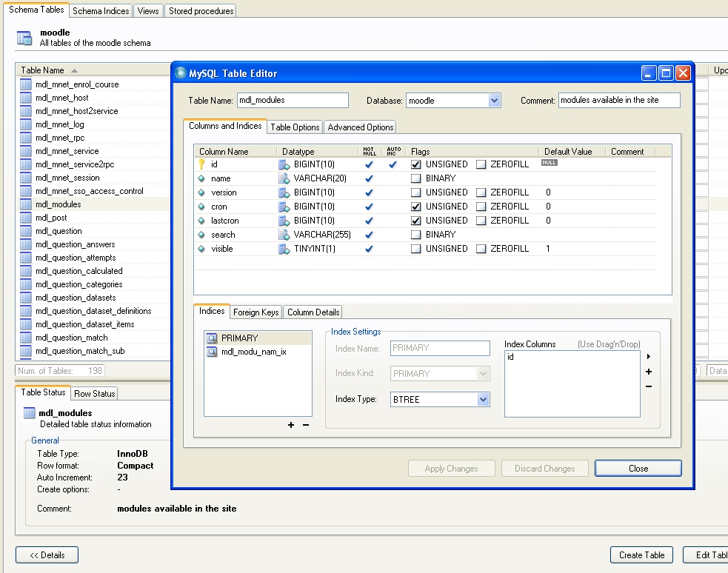Viewport: 728px width, 573px height.
Task: Click the Create Table button
Action: pos(641,555)
